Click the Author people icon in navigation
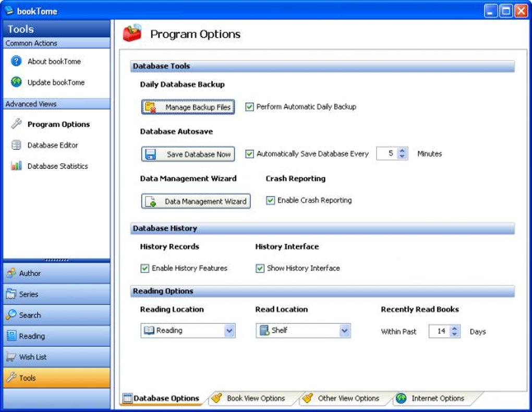 point(11,273)
